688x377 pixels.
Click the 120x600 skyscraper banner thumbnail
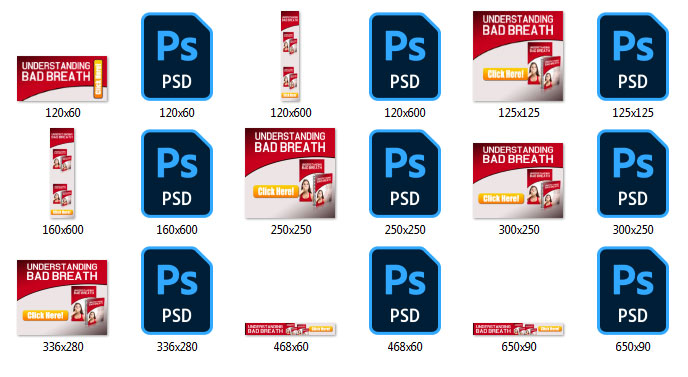(290, 56)
